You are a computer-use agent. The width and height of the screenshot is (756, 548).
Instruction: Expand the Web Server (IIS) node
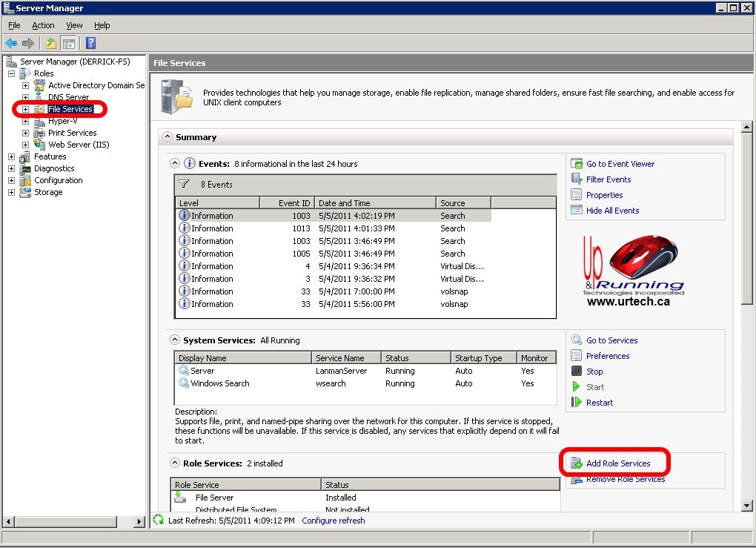click(25, 145)
